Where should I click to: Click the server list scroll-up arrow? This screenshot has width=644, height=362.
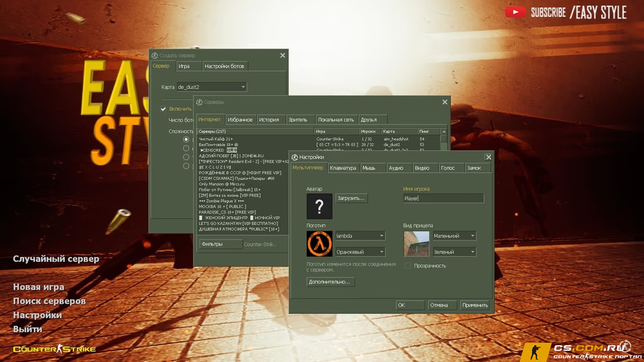click(x=444, y=131)
